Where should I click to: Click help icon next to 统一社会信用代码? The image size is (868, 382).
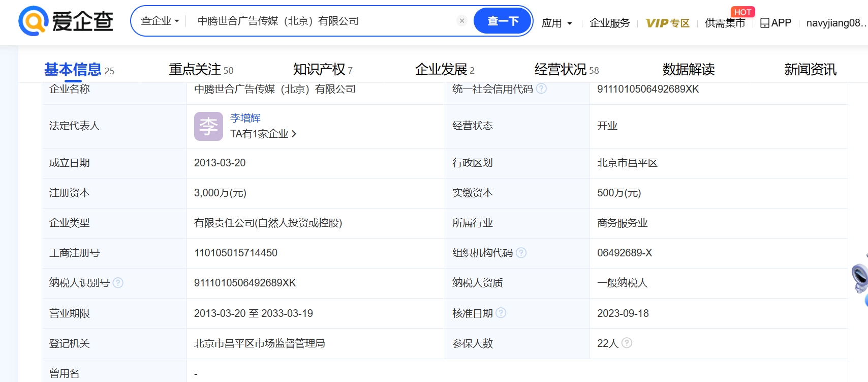[x=542, y=89]
